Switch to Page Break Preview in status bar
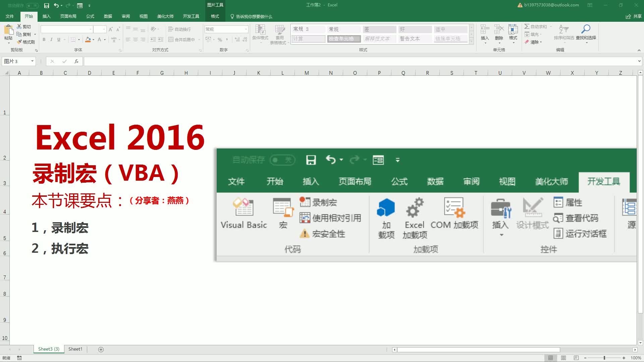The width and height of the screenshot is (644, 362). (x=576, y=358)
